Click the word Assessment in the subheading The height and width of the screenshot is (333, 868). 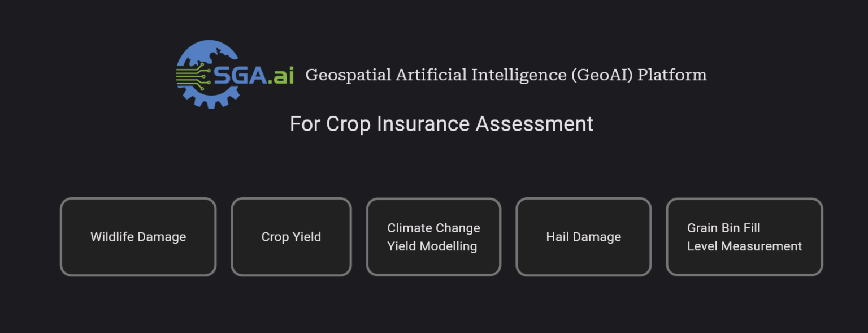(x=534, y=124)
